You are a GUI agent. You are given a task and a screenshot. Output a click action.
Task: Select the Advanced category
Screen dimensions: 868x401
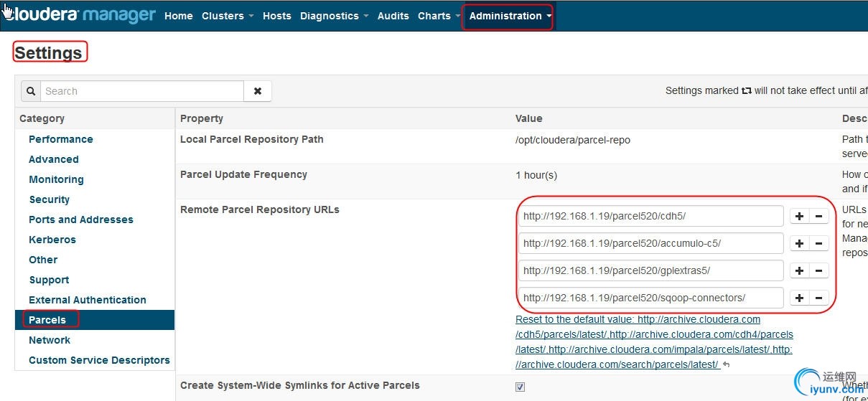click(54, 159)
